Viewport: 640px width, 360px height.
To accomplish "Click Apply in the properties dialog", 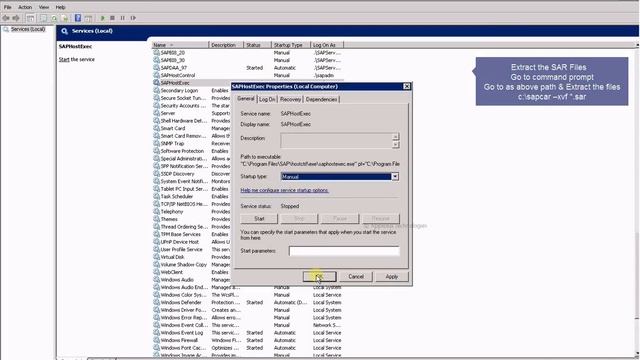I will coord(391,276).
